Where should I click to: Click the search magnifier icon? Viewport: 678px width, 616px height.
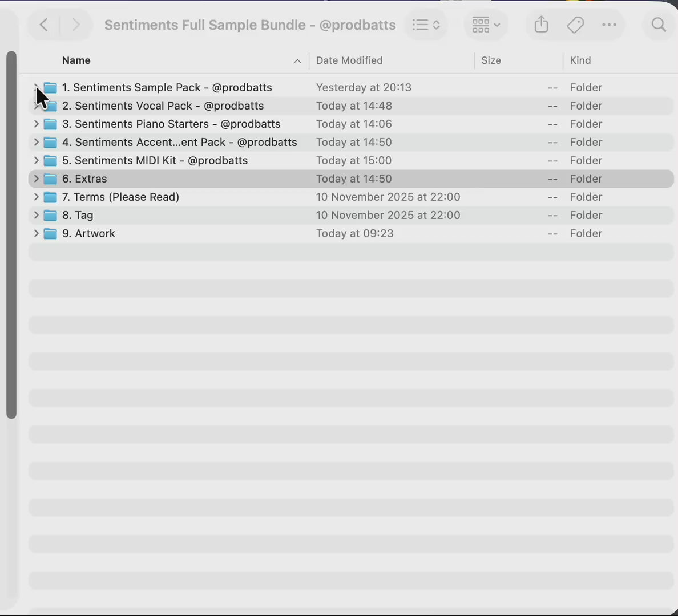(659, 25)
